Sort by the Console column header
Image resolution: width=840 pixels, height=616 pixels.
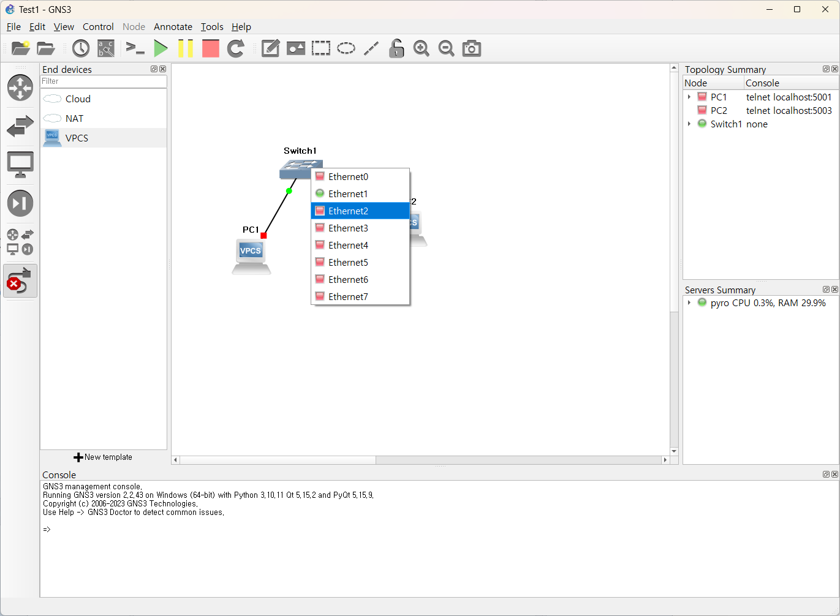tap(791, 83)
